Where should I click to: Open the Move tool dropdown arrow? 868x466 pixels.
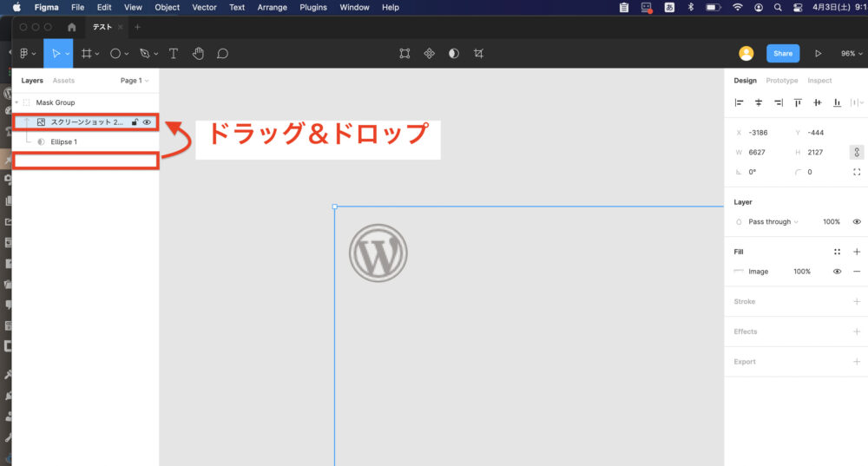click(67, 55)
